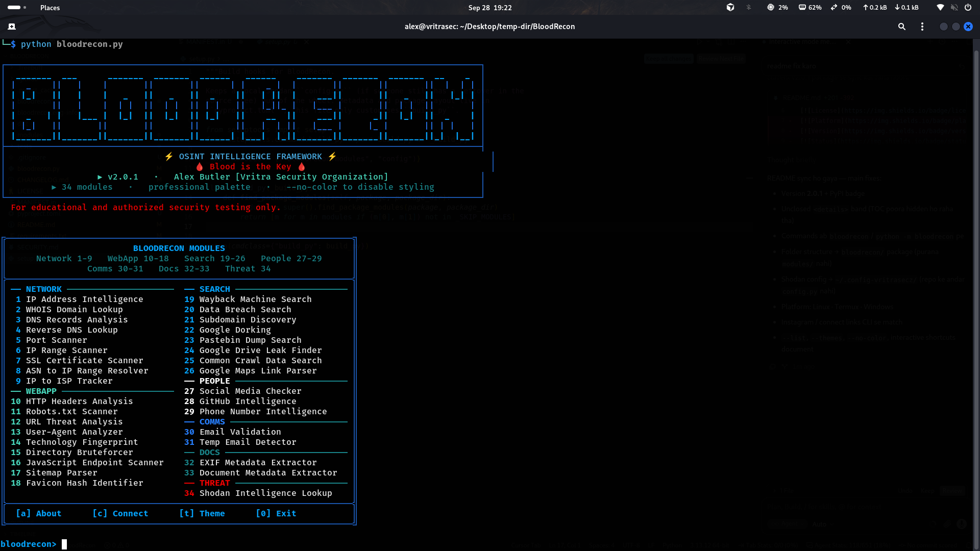Click module 1 IP Address Intelligence
This screenshot has height=551, width=980.
(80, 299)
